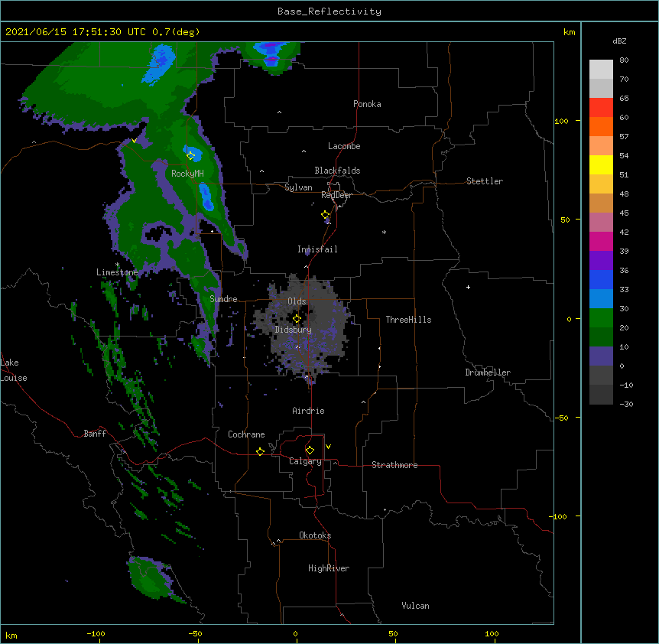Click the yellow diamond marker south of RedDeer

click(x=326, y=215)
